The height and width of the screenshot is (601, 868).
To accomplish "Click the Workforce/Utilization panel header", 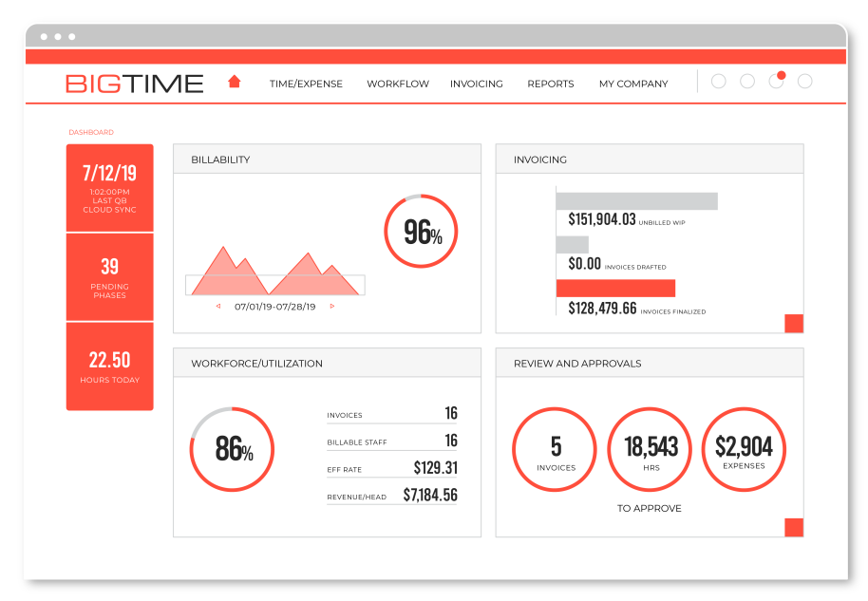I will point(327,363).
